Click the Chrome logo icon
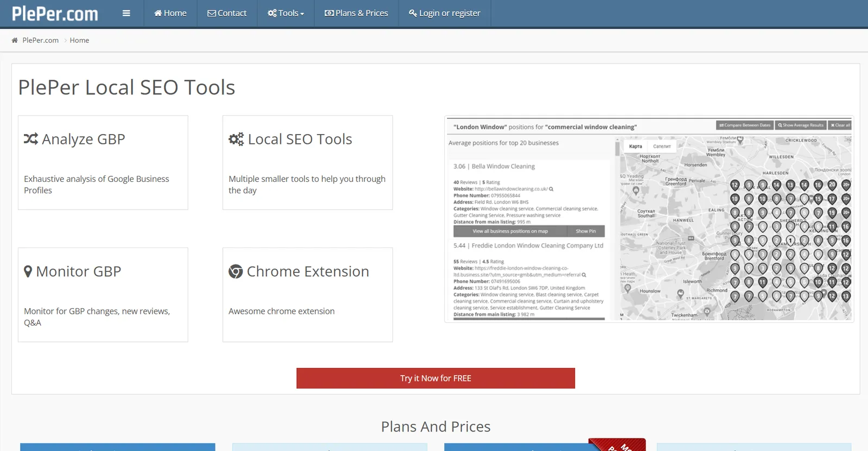Image resolution: width=868 pixels, height=451 pixels. coord(235,271)
